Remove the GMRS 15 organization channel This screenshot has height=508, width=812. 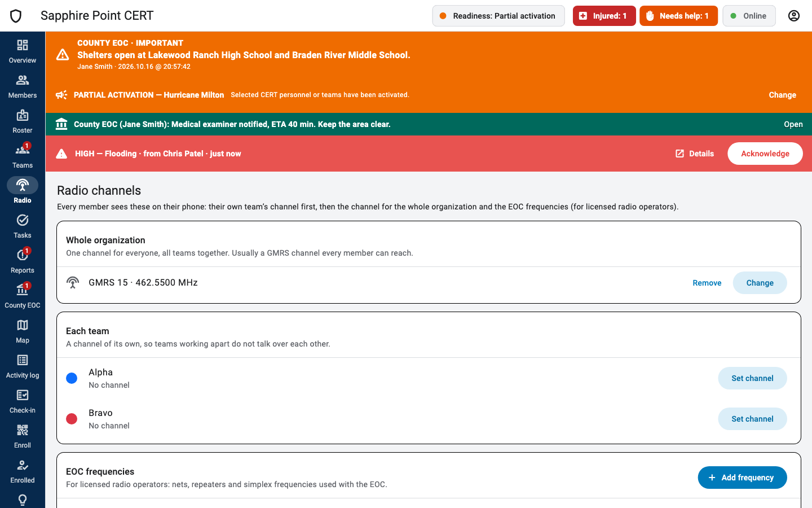[x=707, y=283]
